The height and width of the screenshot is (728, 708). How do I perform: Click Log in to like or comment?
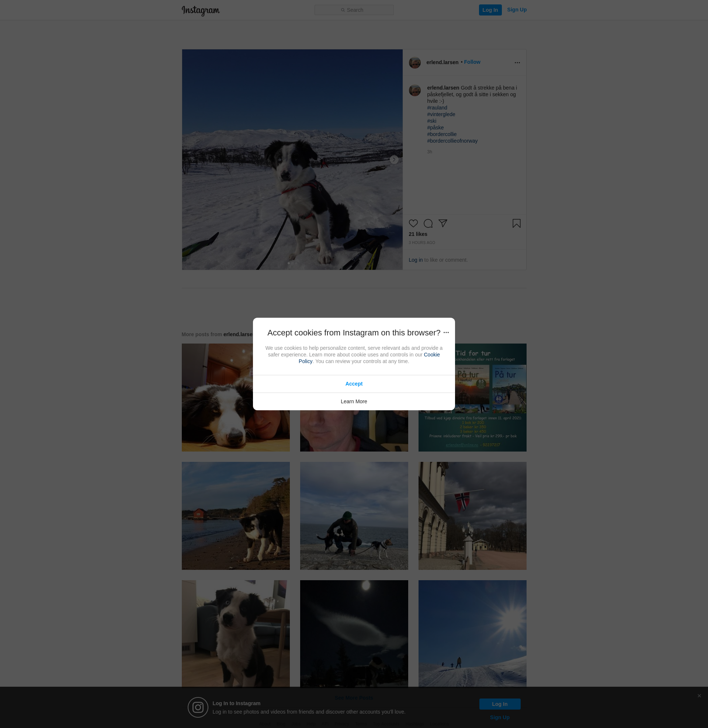tap(415, 260)
